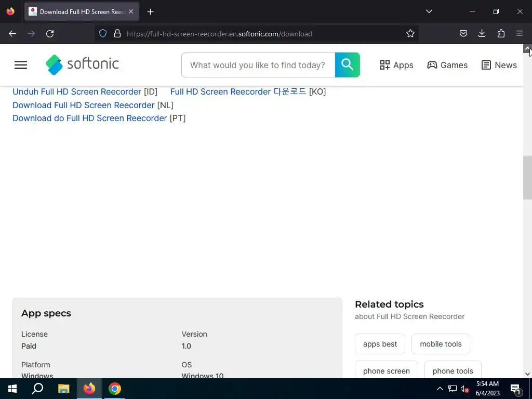The width and height of the screenshot is (532, 399).
Task: Open Firefox downloads panel
Action: tap(482, 34)
